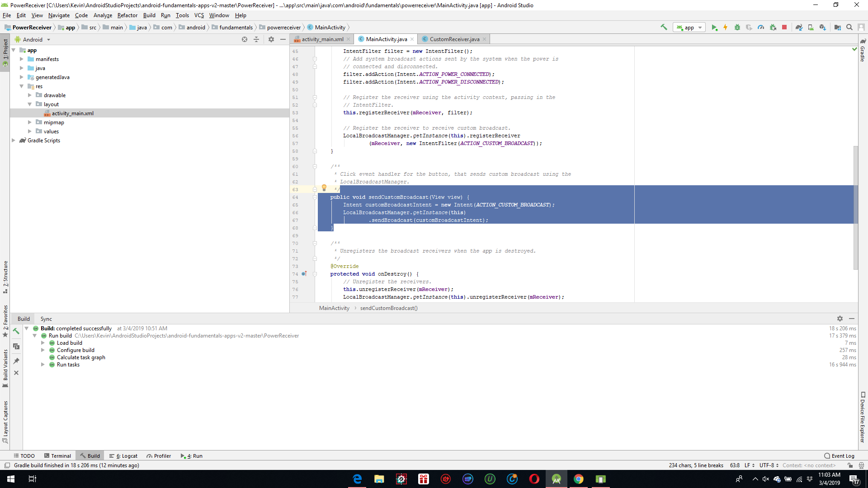This screenshot has height=488, width=868.
Task: Stop the app with red square
Action: 784,27
